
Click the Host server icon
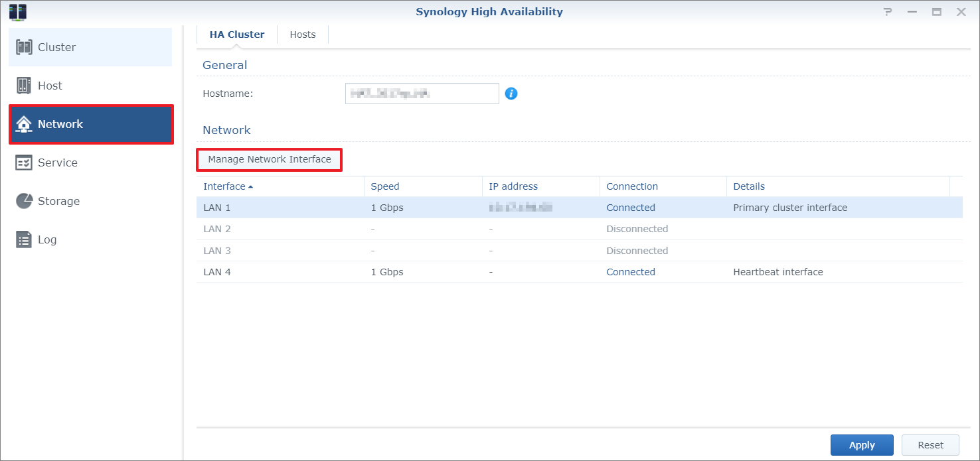(24, 86)
